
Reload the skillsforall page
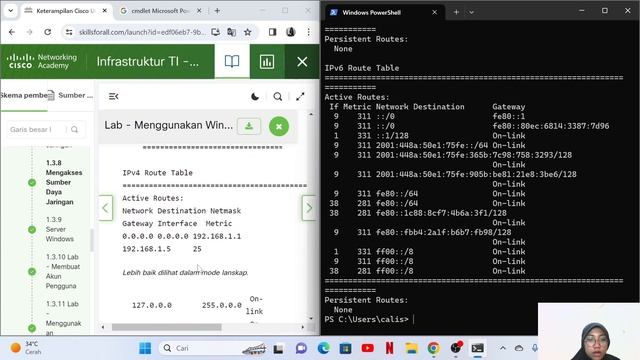pyautogui.click(x=47, y=32)
